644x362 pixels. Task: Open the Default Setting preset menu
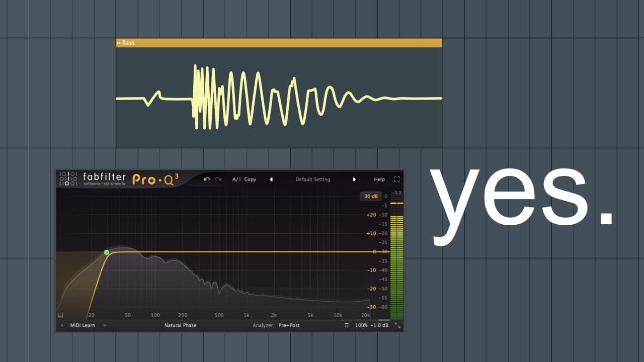tap(312, 179)
